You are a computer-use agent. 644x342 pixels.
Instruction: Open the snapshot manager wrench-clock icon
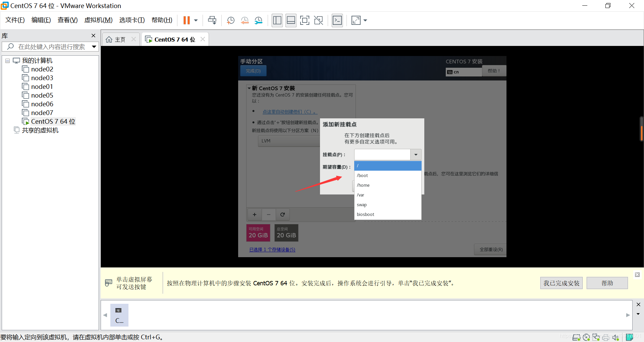click(x=258, y=20)
